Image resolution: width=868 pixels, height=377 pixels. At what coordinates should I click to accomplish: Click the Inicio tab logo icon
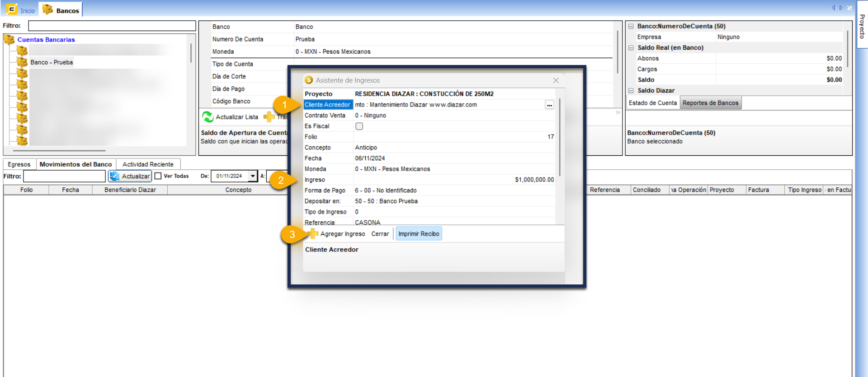11,9
